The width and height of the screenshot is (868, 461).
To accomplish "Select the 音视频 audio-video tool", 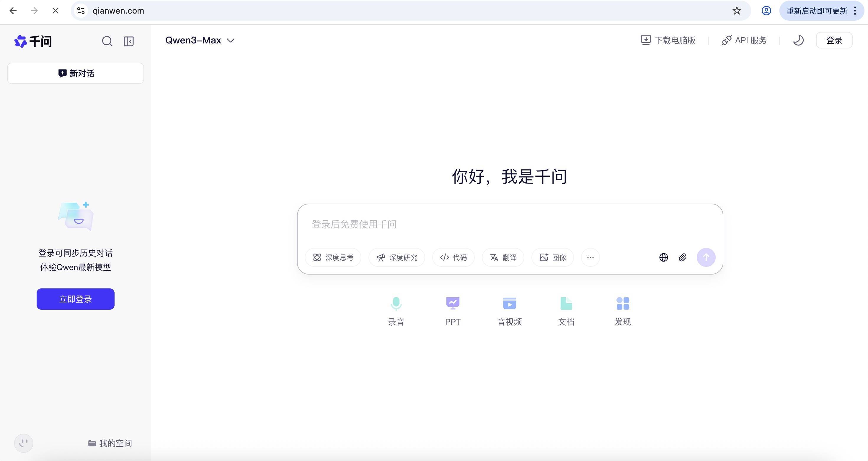I will 509,310.
